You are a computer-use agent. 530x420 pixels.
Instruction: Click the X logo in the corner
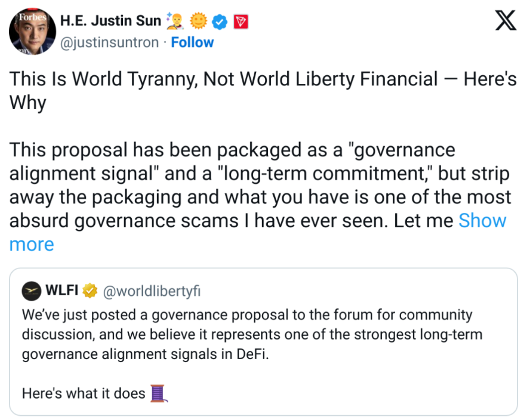[x=506, y=22]
